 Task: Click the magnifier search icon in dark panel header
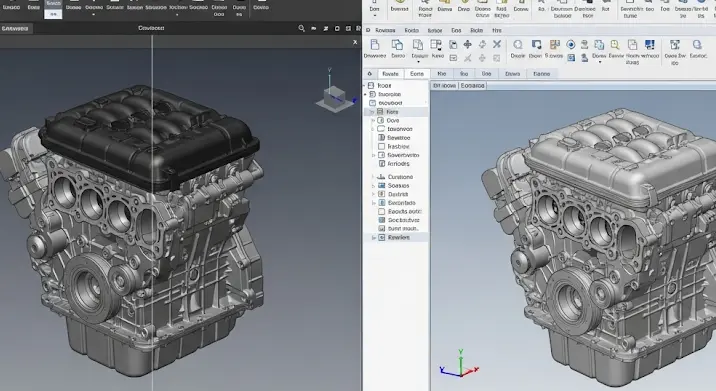[301, 28]
